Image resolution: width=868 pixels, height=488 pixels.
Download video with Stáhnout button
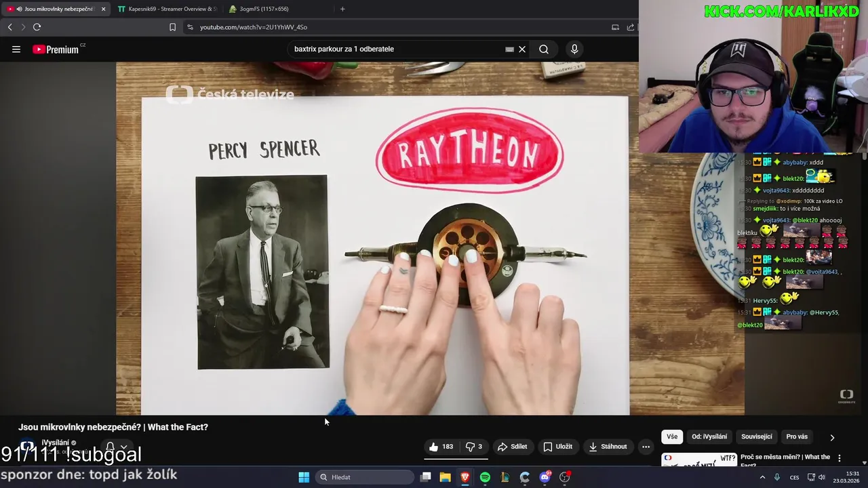608,447
